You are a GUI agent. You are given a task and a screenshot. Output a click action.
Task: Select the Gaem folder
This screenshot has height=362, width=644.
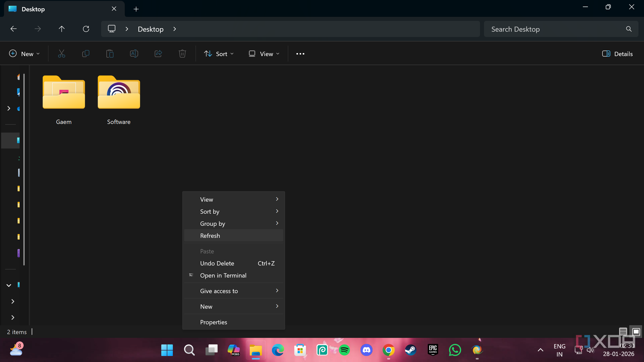coord(64,100)
